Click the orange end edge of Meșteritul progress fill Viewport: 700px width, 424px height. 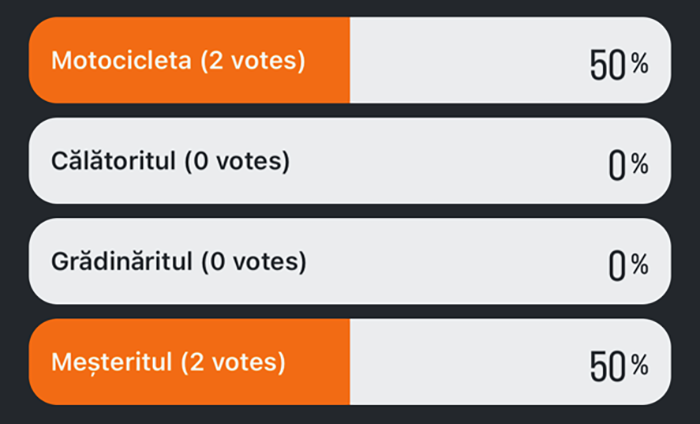[x=346, y=362]
